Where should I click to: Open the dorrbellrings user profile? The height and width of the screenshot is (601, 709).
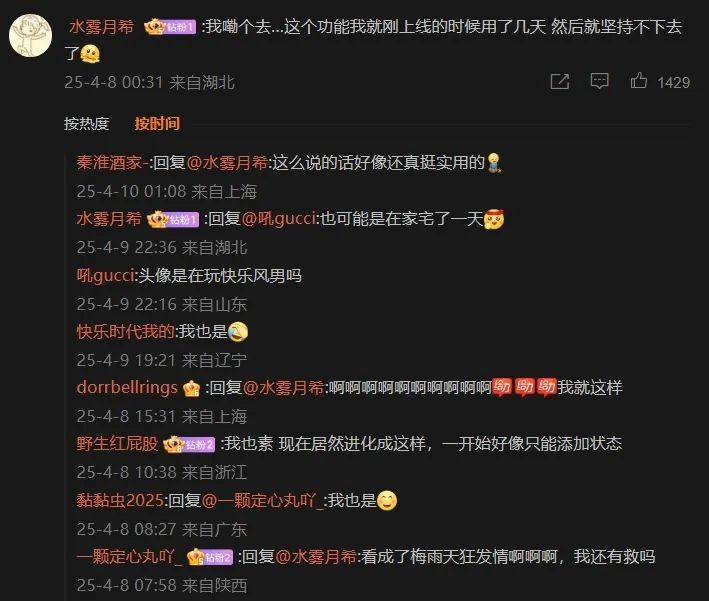coord(127,388)
